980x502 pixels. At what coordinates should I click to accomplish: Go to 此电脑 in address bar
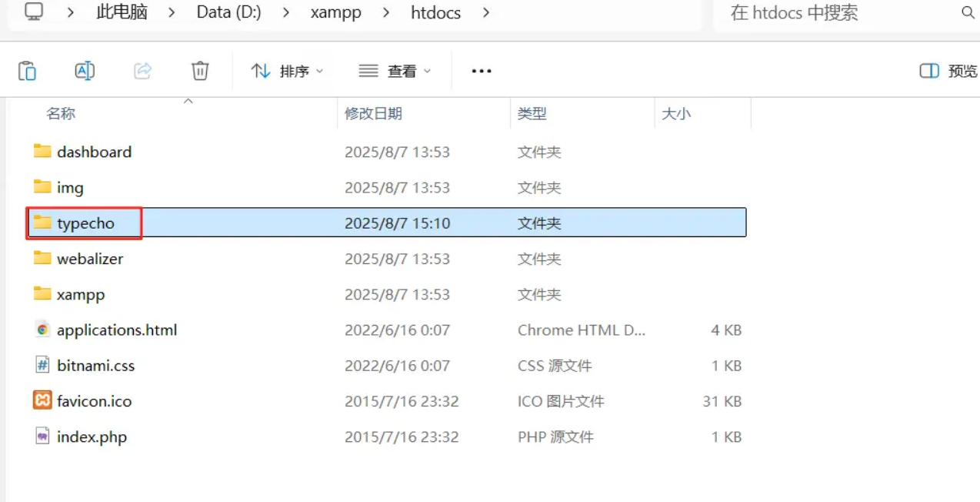[122, 13]
